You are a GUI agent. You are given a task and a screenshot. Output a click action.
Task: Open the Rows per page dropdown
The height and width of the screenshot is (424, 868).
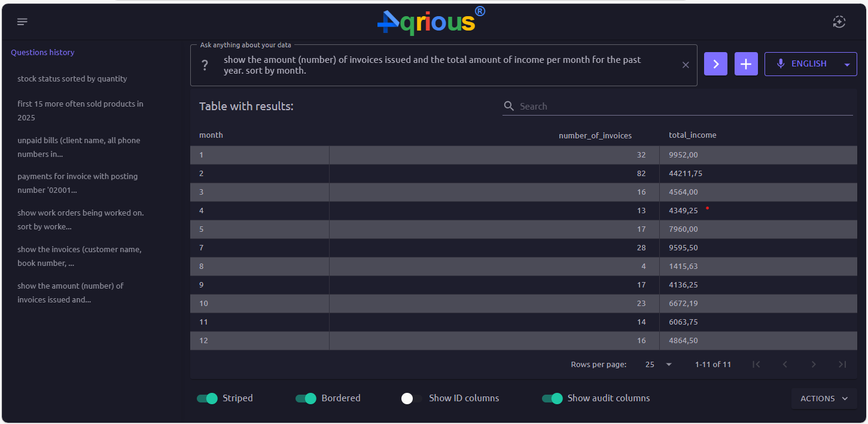658,364
